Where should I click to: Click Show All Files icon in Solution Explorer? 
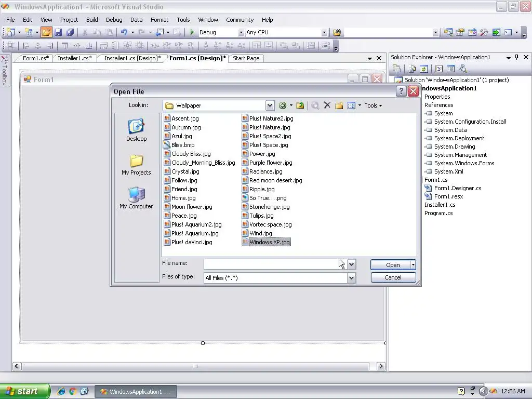(412, 69)
